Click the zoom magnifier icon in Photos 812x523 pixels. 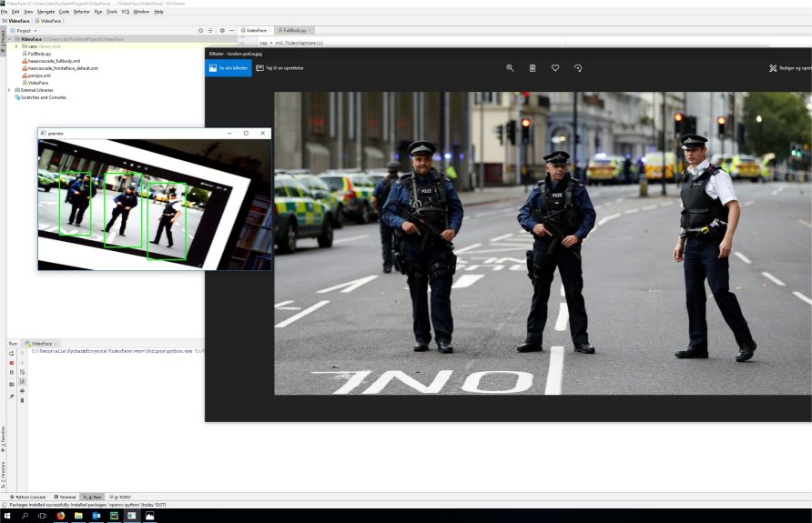(510, 68)
